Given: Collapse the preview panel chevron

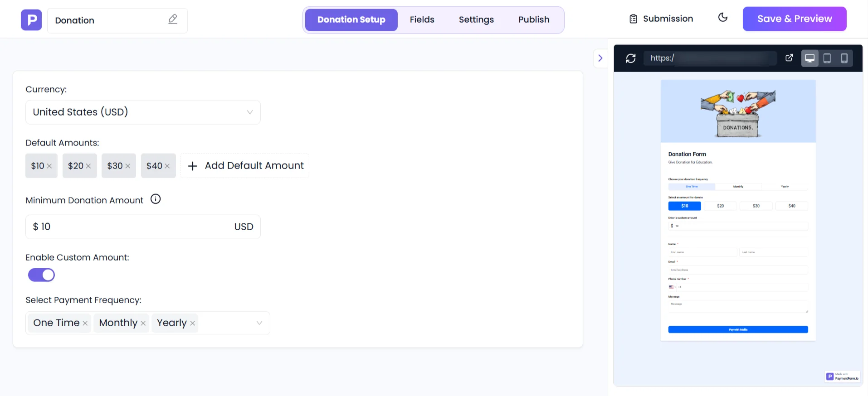Looking at the screenshot, I should pos(600,58).
